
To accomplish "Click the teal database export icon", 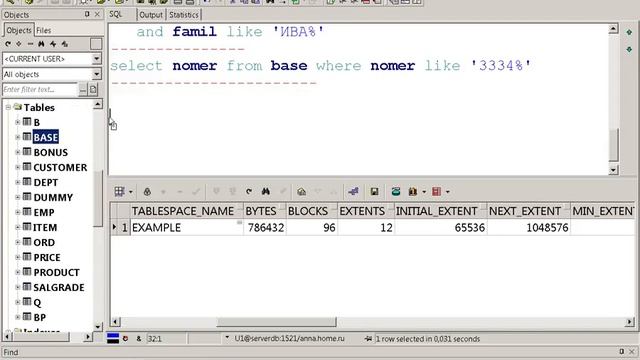I will tap(396, 191).
